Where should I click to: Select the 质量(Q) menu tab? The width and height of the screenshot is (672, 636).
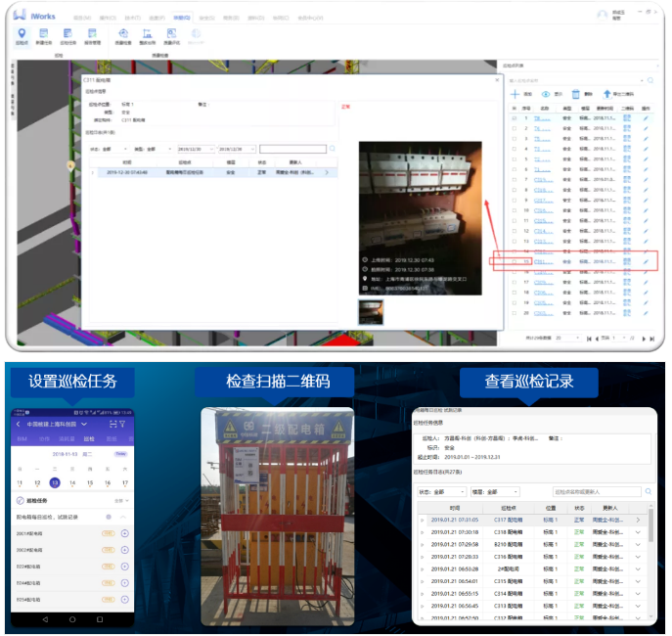click(182, 18)
